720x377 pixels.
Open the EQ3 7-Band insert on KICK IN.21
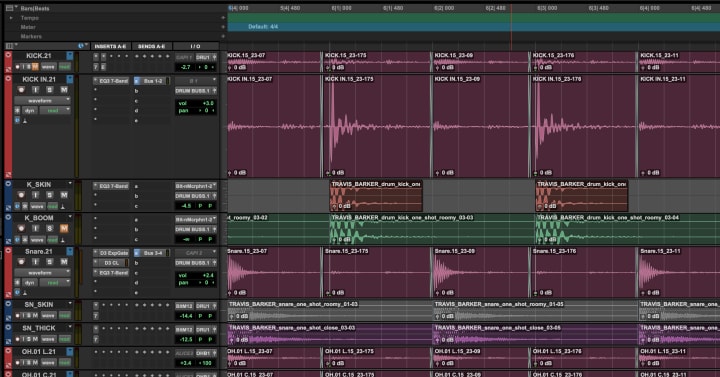(111, 81)
